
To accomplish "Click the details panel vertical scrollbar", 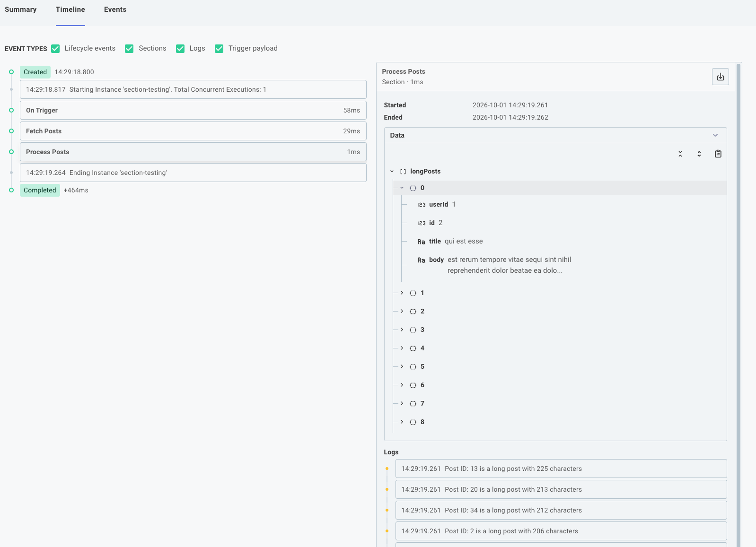I will tap(738, 305).
